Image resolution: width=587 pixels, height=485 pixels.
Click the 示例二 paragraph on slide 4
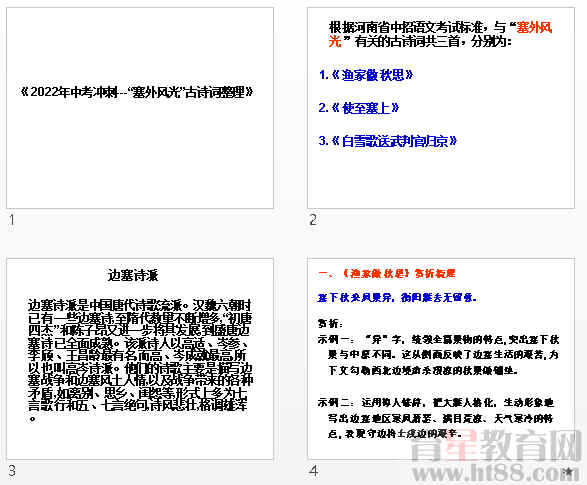coord(436,418)
